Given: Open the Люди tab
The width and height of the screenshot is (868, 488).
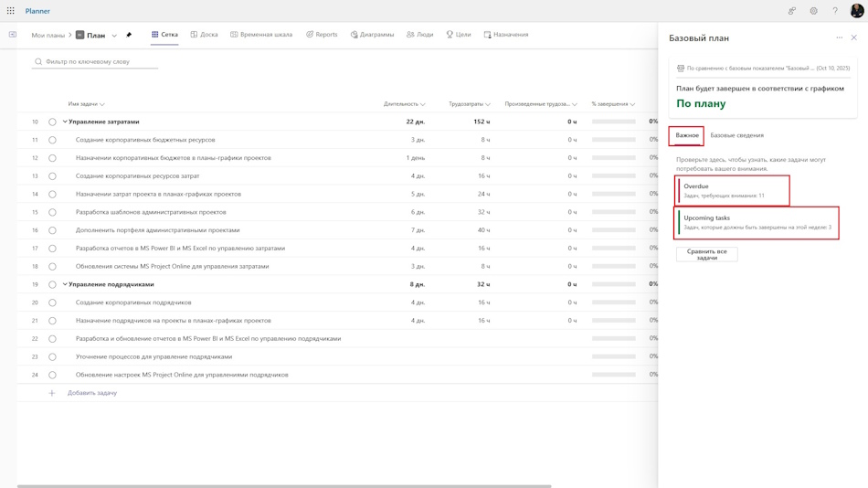Looking at the screenshot, I should [419, 35].
